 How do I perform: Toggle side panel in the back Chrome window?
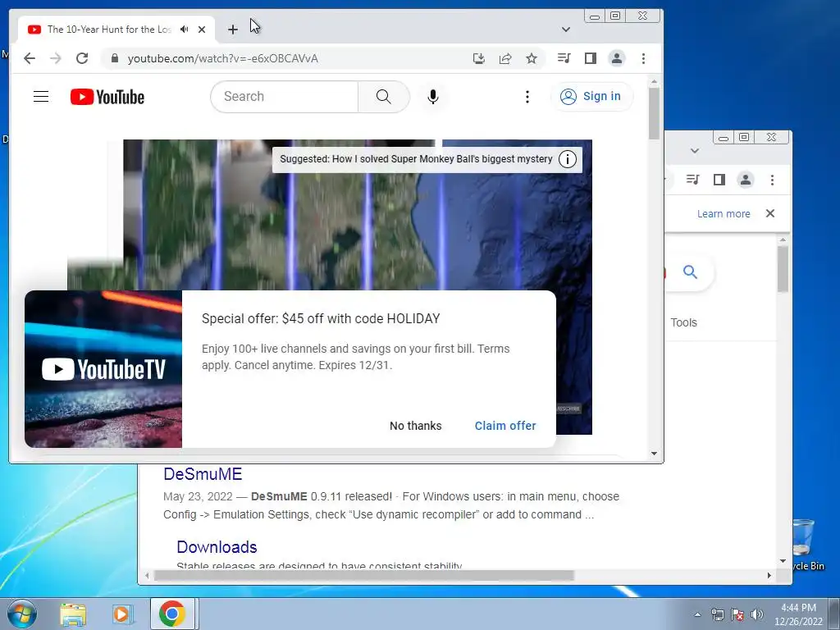[x=719, y=180]
